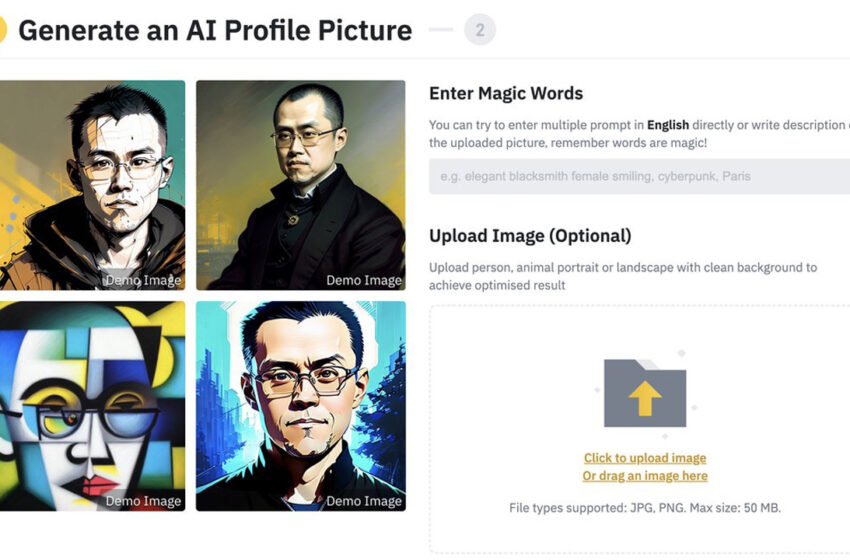Click 'Demo Image' label on the black coat portrait

(x=364, y=280)
